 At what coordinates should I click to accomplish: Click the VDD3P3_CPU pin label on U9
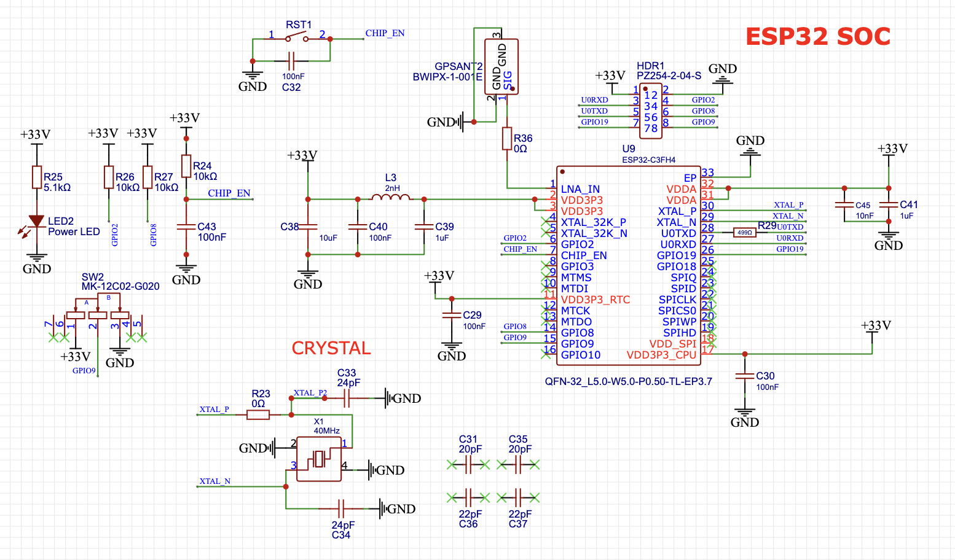click(x=661, y=355)
